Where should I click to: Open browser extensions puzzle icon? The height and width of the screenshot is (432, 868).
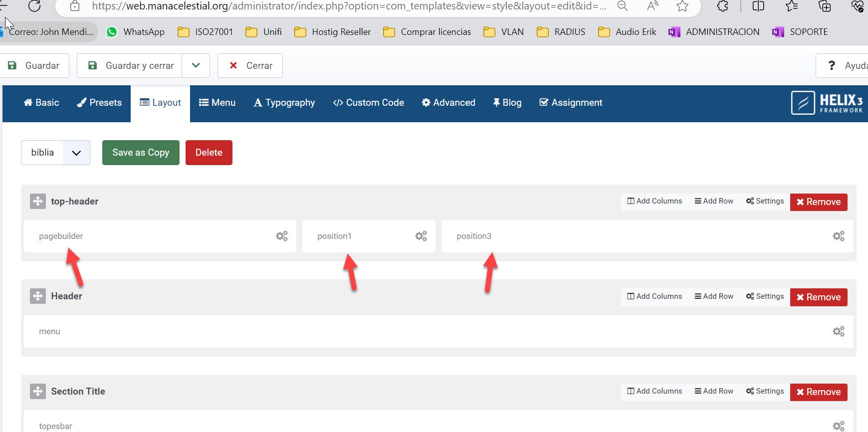point(722,6)
